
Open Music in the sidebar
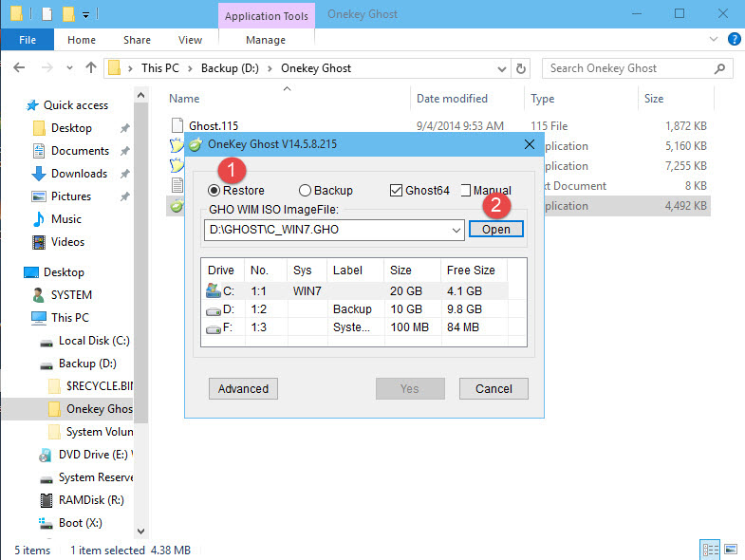66,219
